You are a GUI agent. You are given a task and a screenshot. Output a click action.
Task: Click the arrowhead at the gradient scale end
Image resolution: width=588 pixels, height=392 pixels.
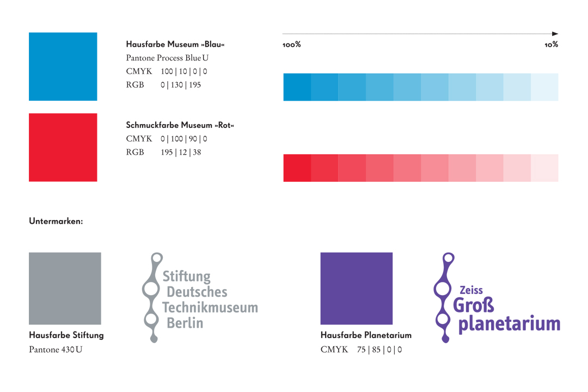pos(555,34)
